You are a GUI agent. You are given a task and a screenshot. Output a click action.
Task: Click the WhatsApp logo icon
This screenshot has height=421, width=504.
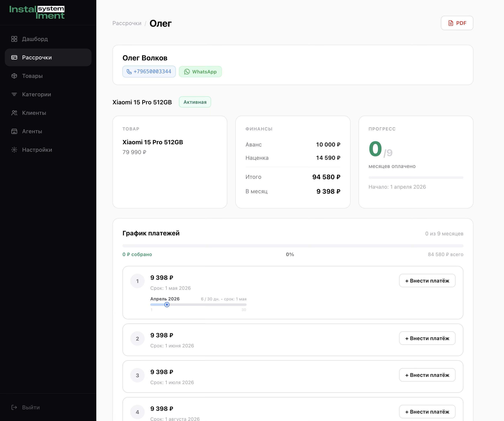[187, 72]
